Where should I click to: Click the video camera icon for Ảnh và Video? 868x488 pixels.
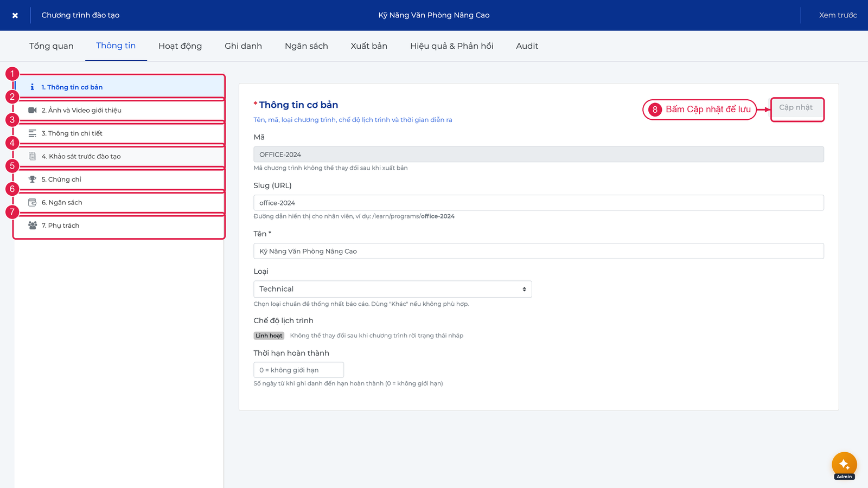(33, 110)
